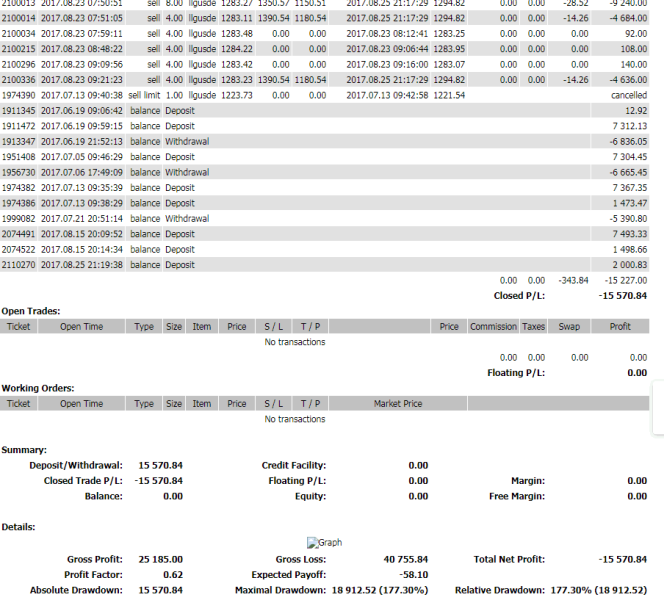This screenshot has height=600, width=664.
Task: Click deposit amount 1 498.66
Action: pyautogui.click(x=630, y=249)
